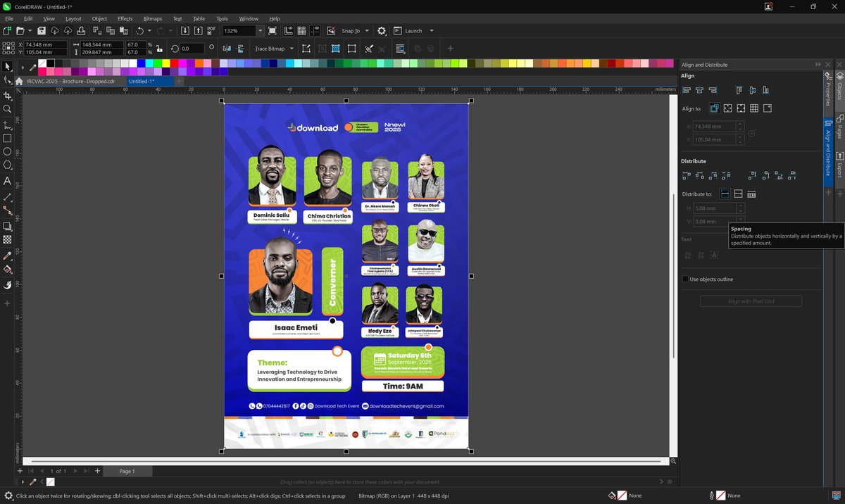Click Align left icon in Align section
The width and height of the screenshot is (845, 504).
click(x=687, y=90)
